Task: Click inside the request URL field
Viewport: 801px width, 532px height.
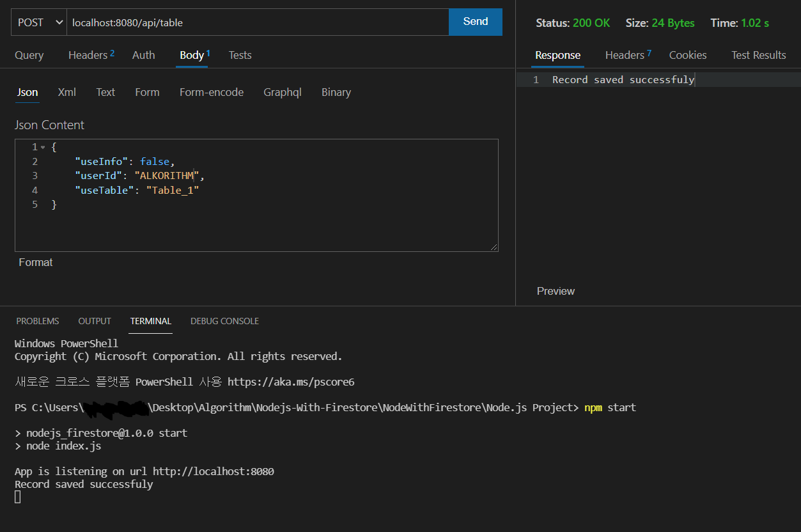Action: click(x=256, y=22)
